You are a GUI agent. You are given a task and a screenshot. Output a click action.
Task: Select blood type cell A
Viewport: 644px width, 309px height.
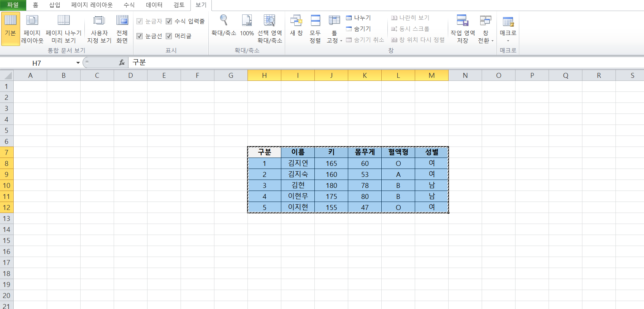click(398, 174)
